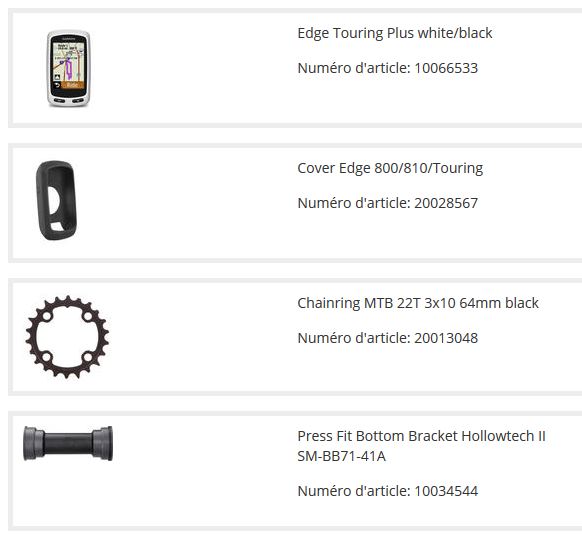Select Chainring MTB 22T 3x10 64mm black title
This screenshot has height=537, width=582.
[418, 303]
